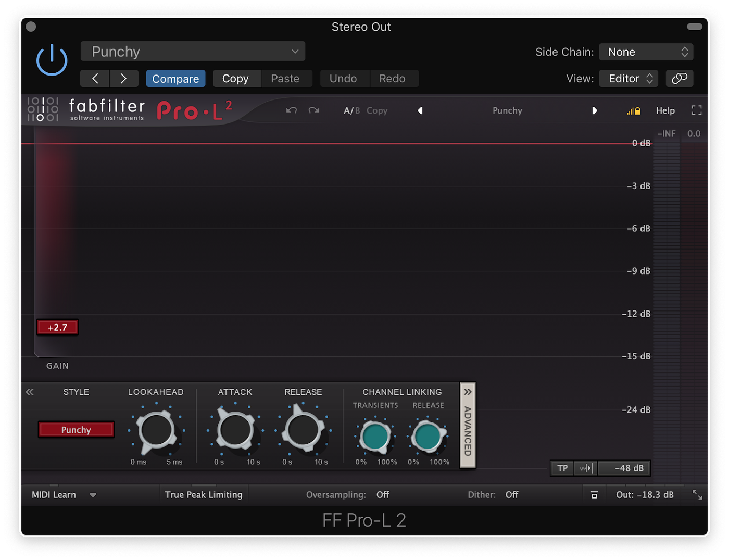This screenshot has height=560, width=729.
Task: Toggle the TP true peak metering button
Action: click(x=562, y=468)
